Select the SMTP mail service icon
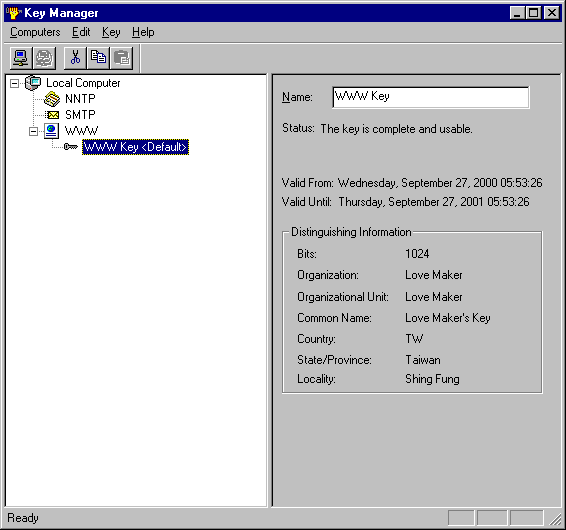Viewport: 566px width, 530px height. coord(53,115)
